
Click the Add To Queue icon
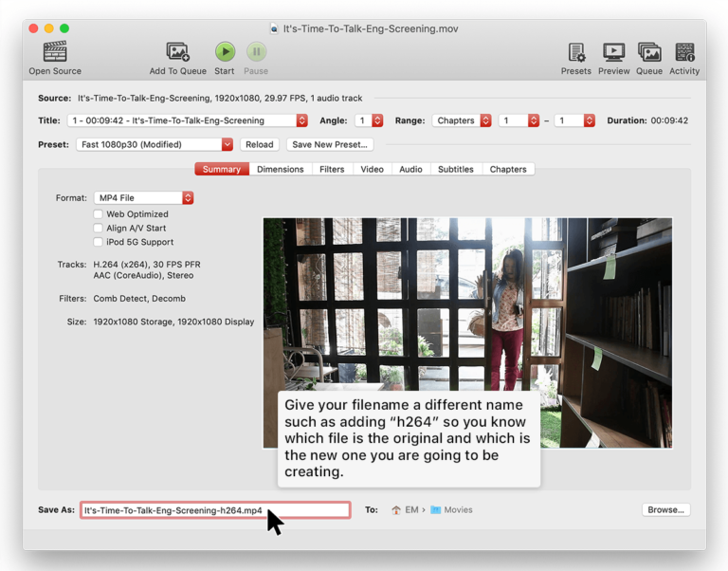tap(178, 51)
